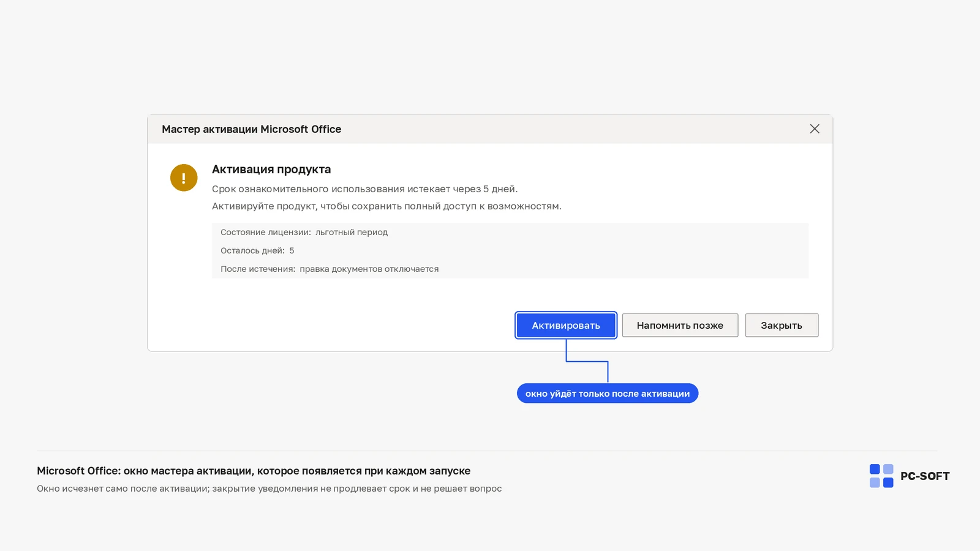Screen dimensions: 980x551
Task: Click the После истечения line
Action: [330, 269]
